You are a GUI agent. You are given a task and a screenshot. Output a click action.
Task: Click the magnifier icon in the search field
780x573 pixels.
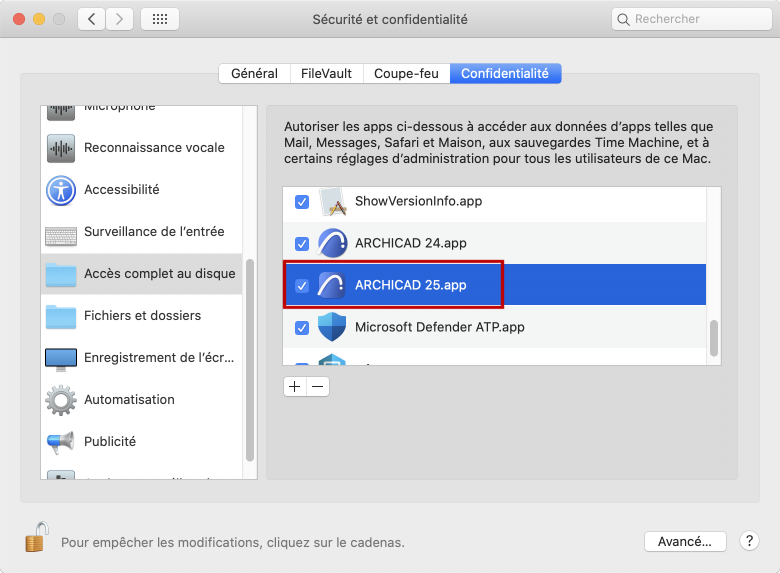pos(623,19)
